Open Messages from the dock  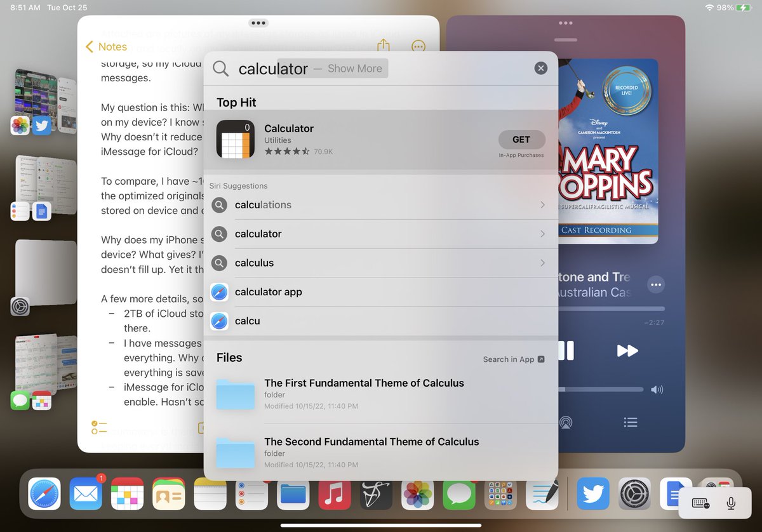pyautogui.click(x=459, y=494)
